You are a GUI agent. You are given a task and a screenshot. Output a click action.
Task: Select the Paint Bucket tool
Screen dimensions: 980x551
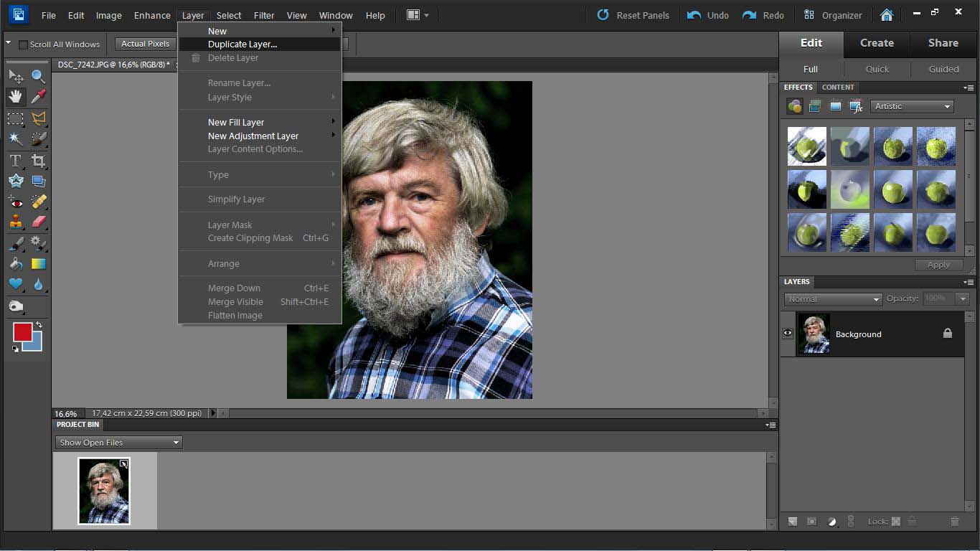click(x=16, y=264)
